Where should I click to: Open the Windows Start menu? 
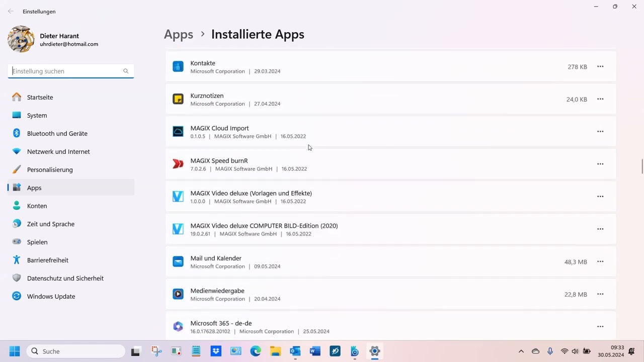pyautogui.click(x=15, y=351)
